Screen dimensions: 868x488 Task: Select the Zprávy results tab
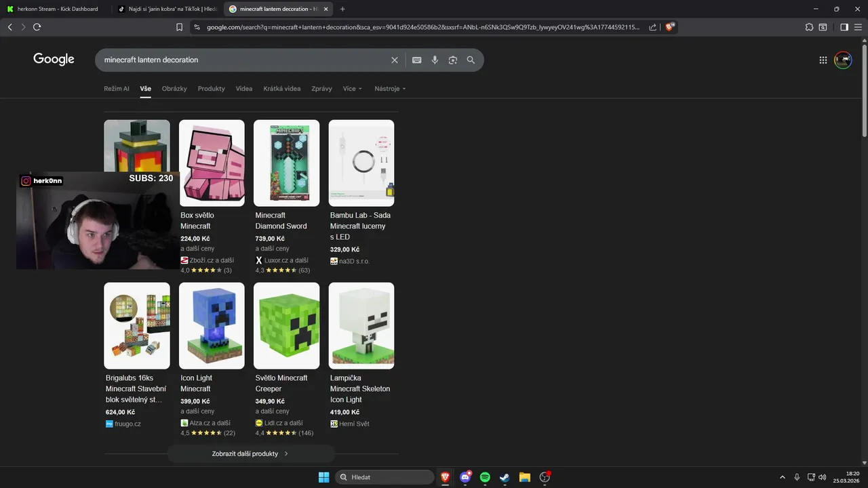322,89
